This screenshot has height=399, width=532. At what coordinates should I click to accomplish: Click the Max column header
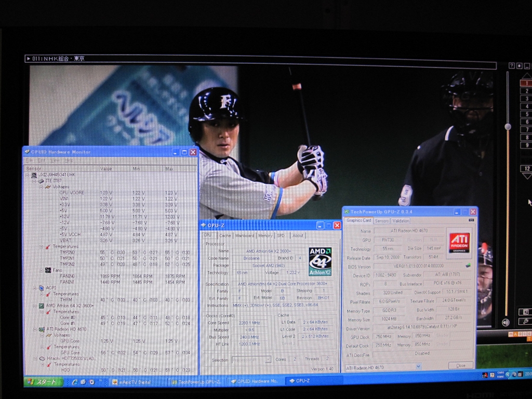[180, 169]
